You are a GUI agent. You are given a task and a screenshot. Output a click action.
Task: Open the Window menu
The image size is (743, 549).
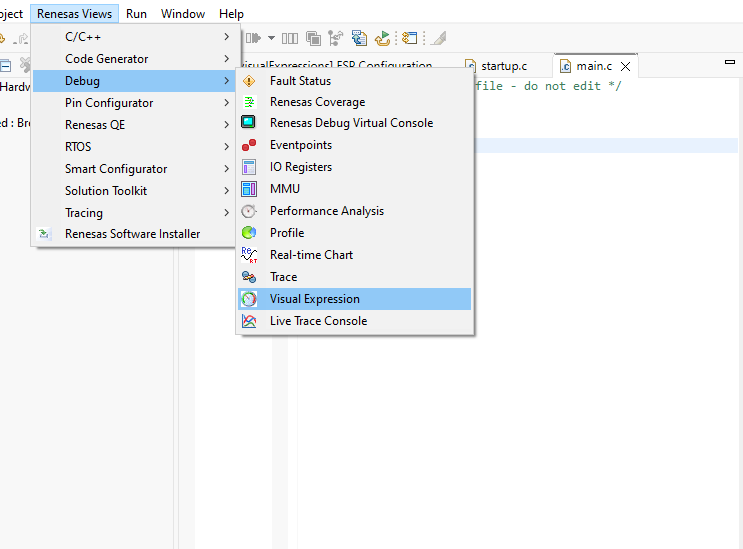[x=183, y=14]
